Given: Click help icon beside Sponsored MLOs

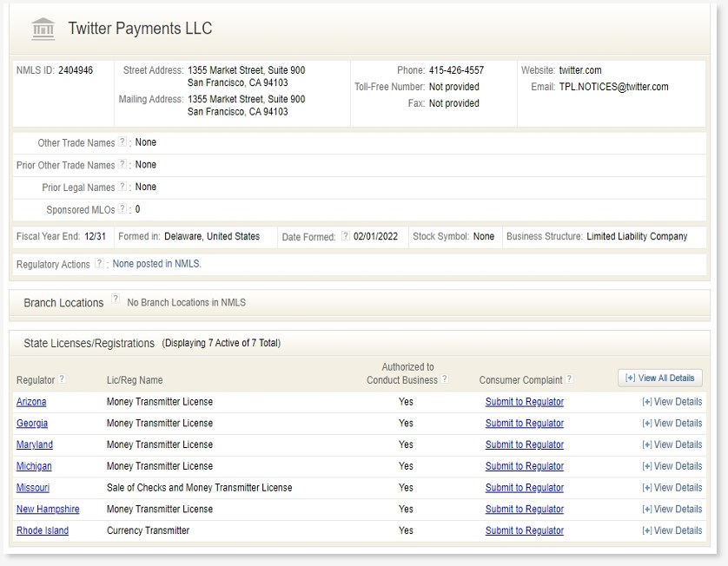Looking at the screenshot, I should pos(122,209).
